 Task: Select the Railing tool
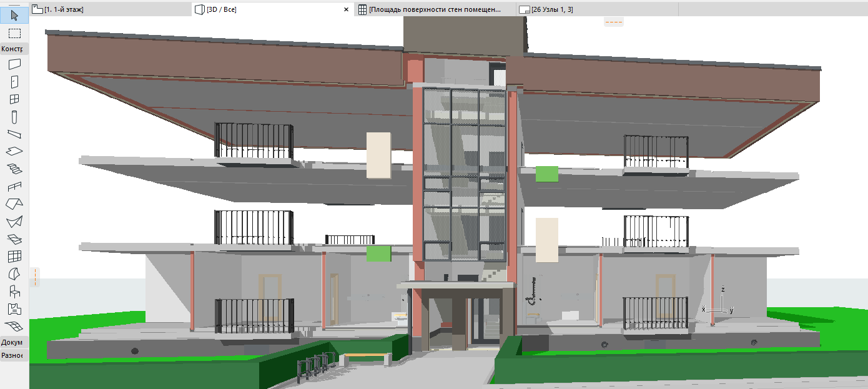(14, 186)
